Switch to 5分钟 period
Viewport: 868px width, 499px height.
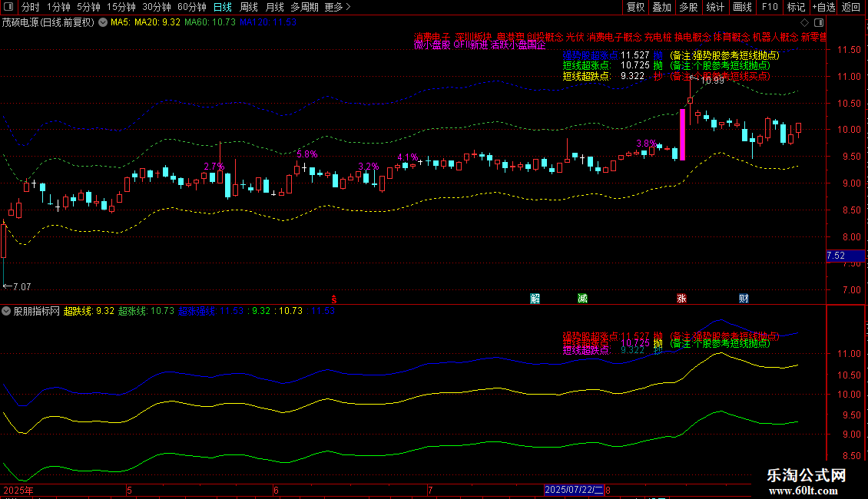point(88,7)
